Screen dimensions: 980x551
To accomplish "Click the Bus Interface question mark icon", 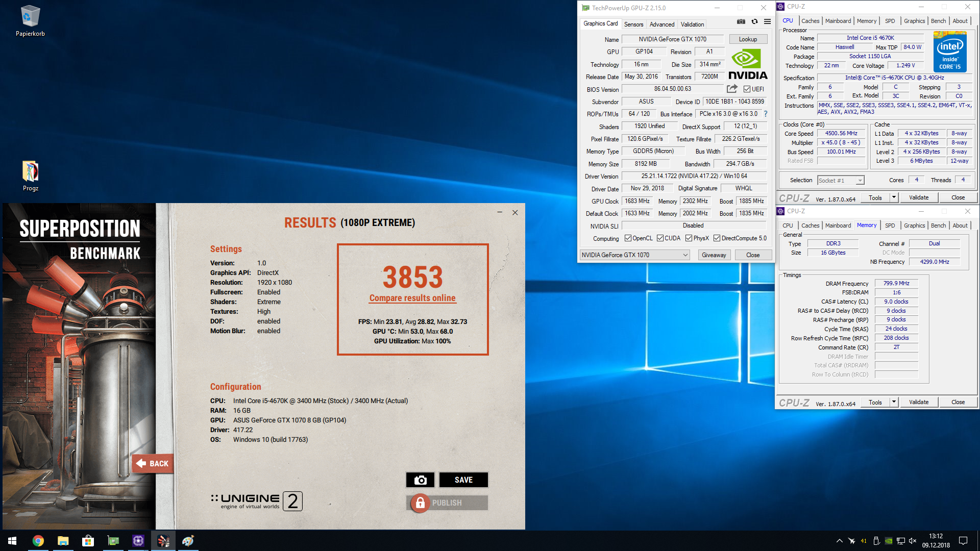I will (766, 114).
